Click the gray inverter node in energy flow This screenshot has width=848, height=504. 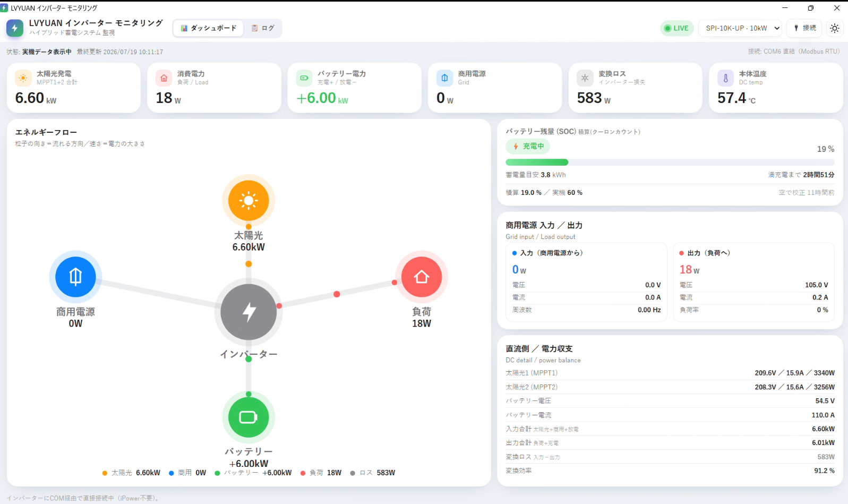pos(249,312)
